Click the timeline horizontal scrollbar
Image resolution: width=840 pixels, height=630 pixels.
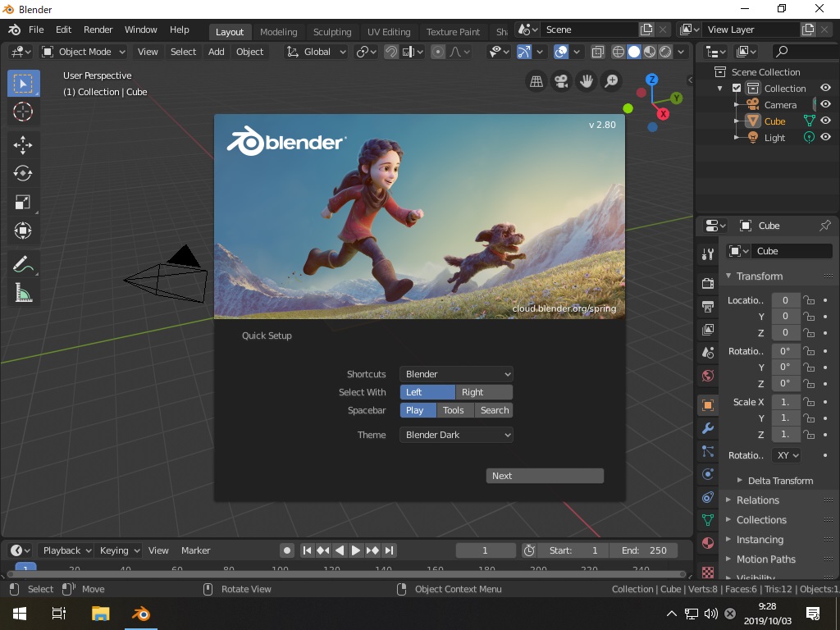(x=346, y=574)
